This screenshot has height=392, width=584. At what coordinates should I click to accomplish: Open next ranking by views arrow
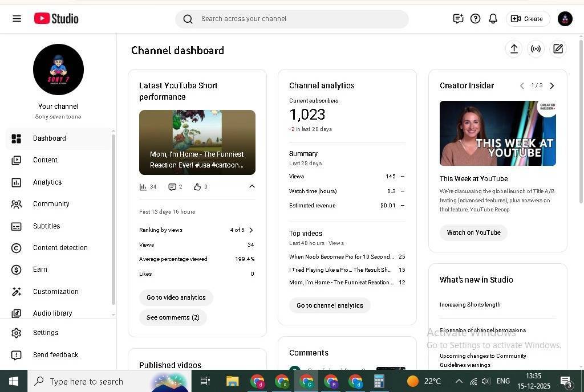251,230
